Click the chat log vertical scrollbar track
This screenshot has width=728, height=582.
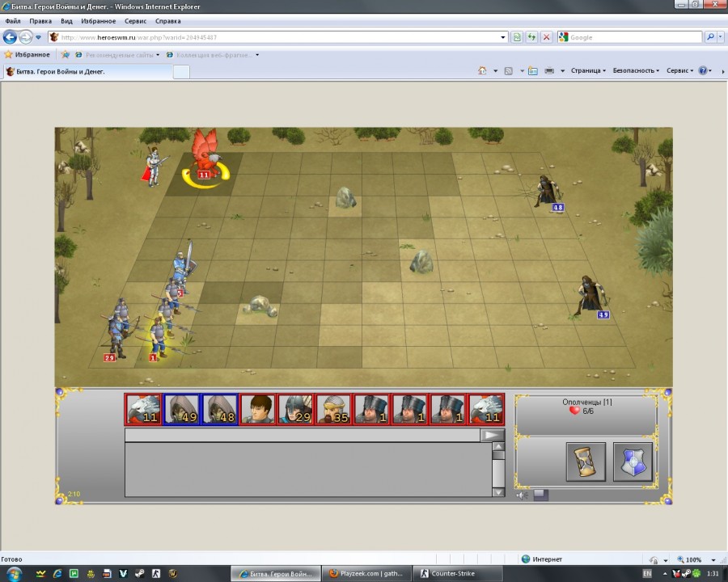coord(498,469)
